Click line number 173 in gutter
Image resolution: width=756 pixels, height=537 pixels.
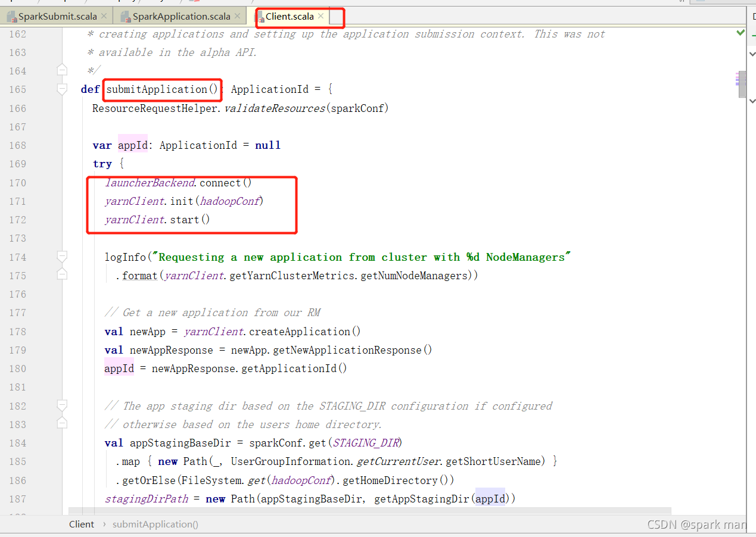click(18, 238)
